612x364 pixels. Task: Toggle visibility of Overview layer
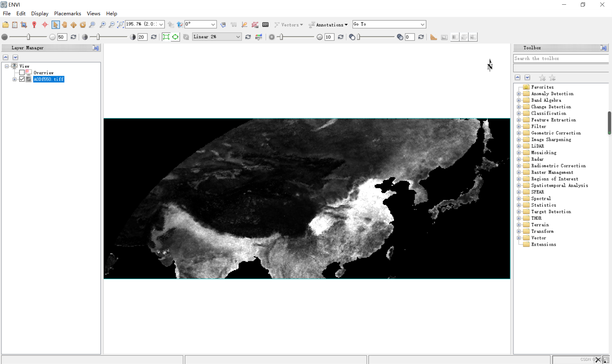pos(22,72)
